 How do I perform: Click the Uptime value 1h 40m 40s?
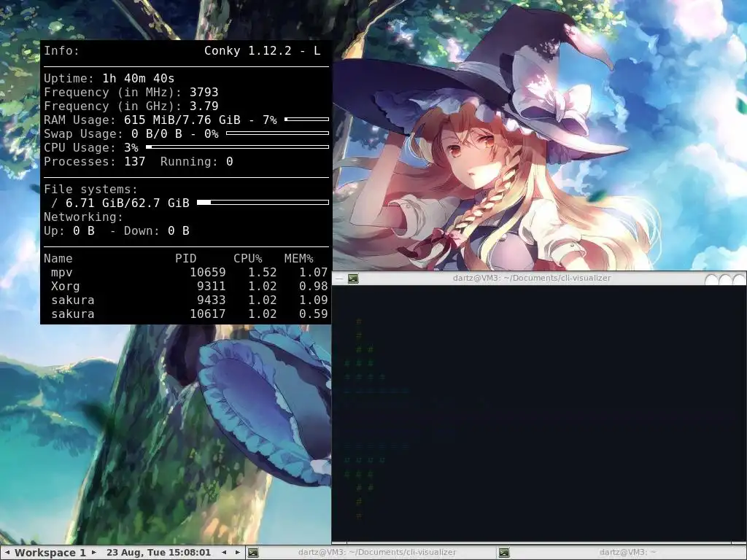click(x=138, y=79)
